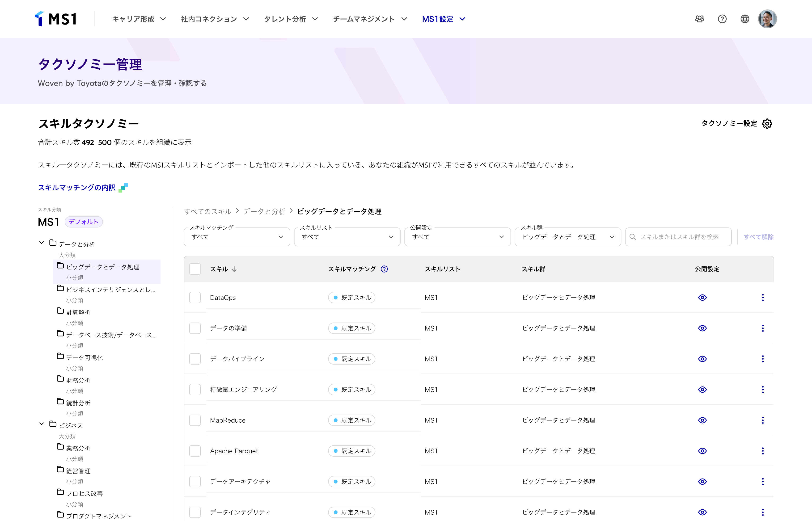The width and height of the screenshot is (812, 521).
Task: Open more options for データパイプライン row
Action: (x=763, y=359)
